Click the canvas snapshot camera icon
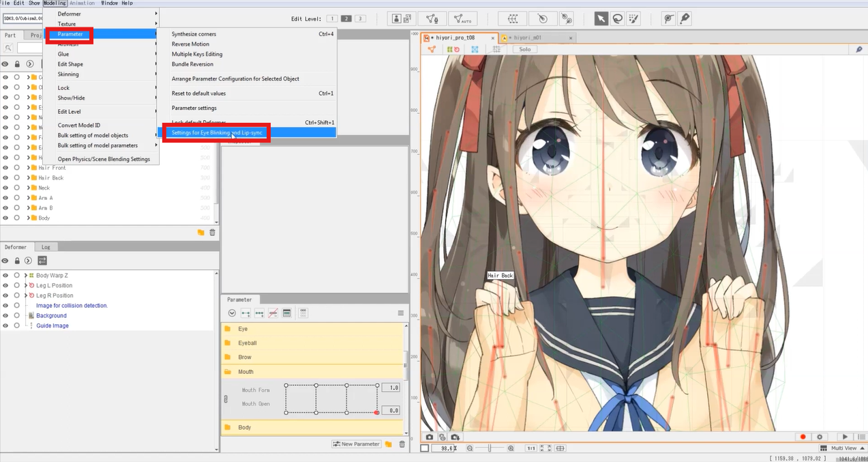 pyautogui.click(x=430, y=437)
